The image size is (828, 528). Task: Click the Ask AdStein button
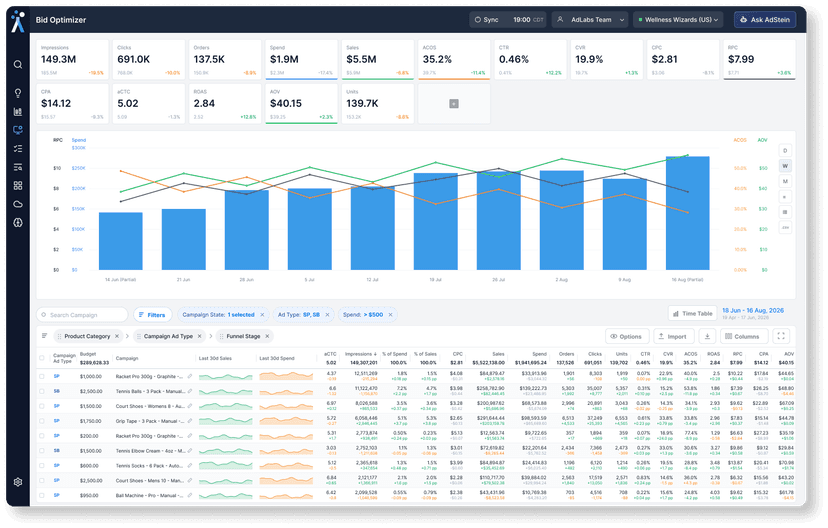[765, 20]
